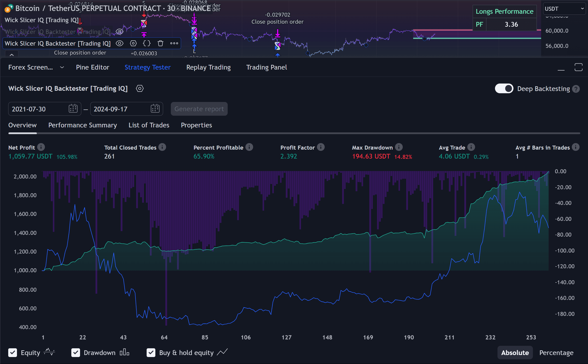Screen dimensions: 588x364
Task: Open Deep Backtesting help question mark
Action: pyautogui.click(x=576, y=89)
